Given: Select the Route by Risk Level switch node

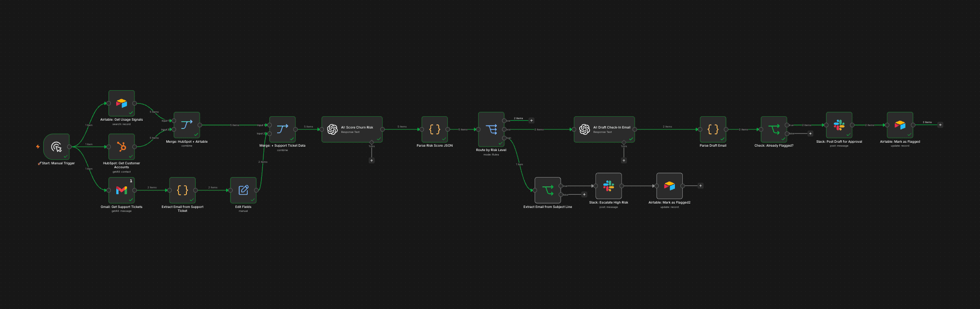Looking at the screenshot, I should pyautogui.click(x=491, y=129).
